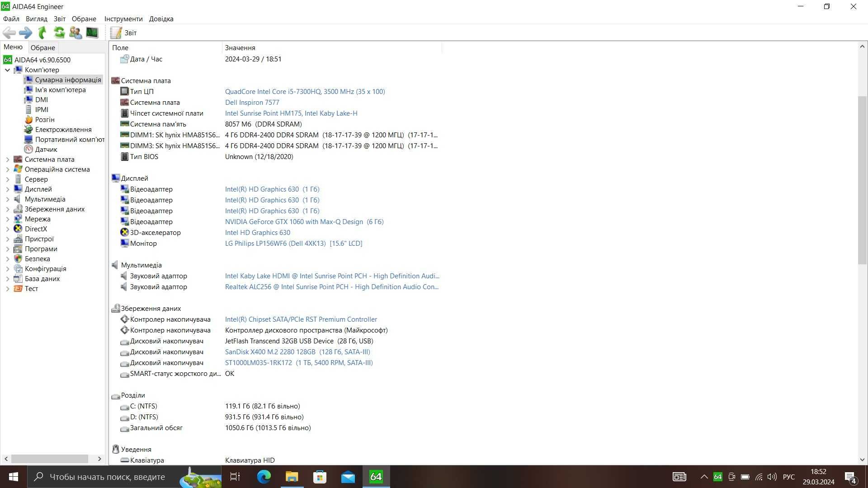Open the QuadCore Intel Core i5-7300HQ link

(305, 92)
